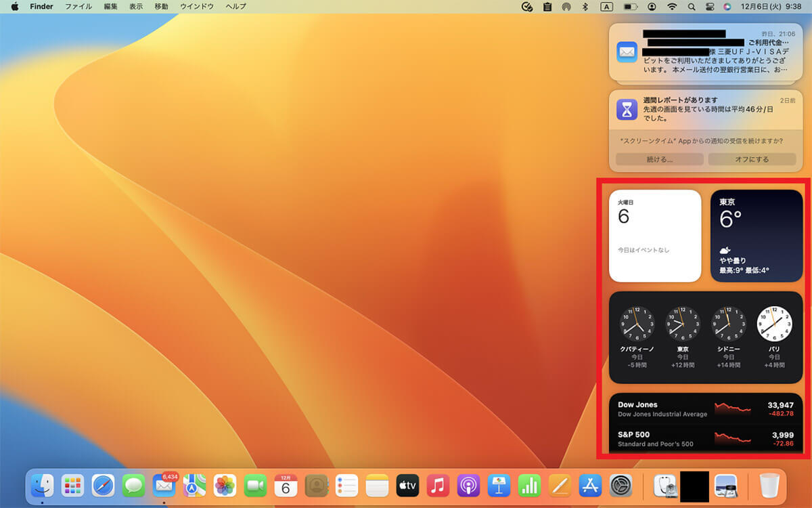Open the 移動 menu
The image size is (812, 508).
[x=162, y=6]
